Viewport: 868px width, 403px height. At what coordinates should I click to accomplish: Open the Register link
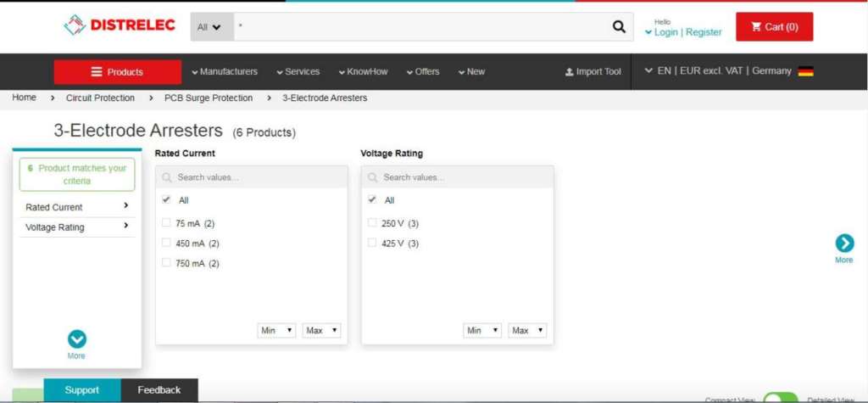pyautogui.click(x=704, y=32)
